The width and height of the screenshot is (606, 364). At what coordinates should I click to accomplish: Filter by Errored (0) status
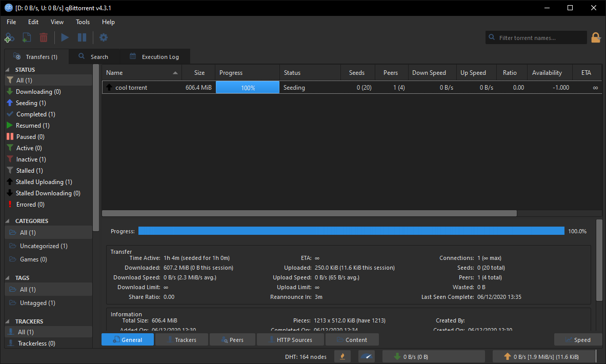pos(49,205)
